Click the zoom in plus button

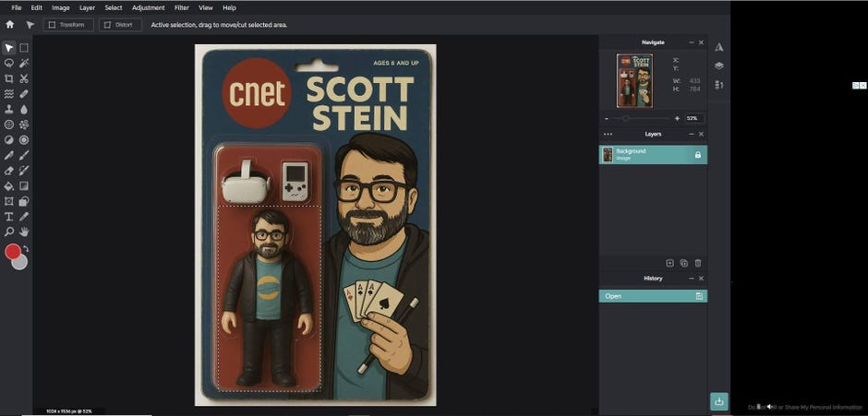[677, 118]
